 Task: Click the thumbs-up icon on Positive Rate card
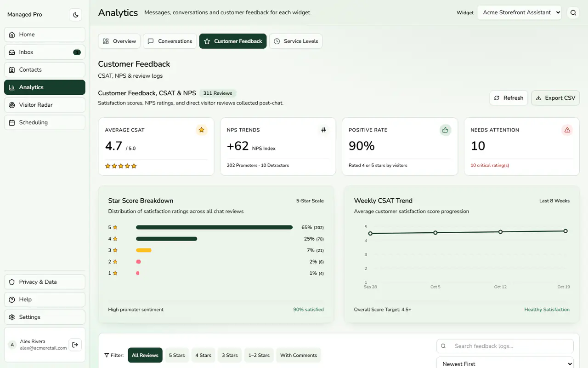(445, 130)
